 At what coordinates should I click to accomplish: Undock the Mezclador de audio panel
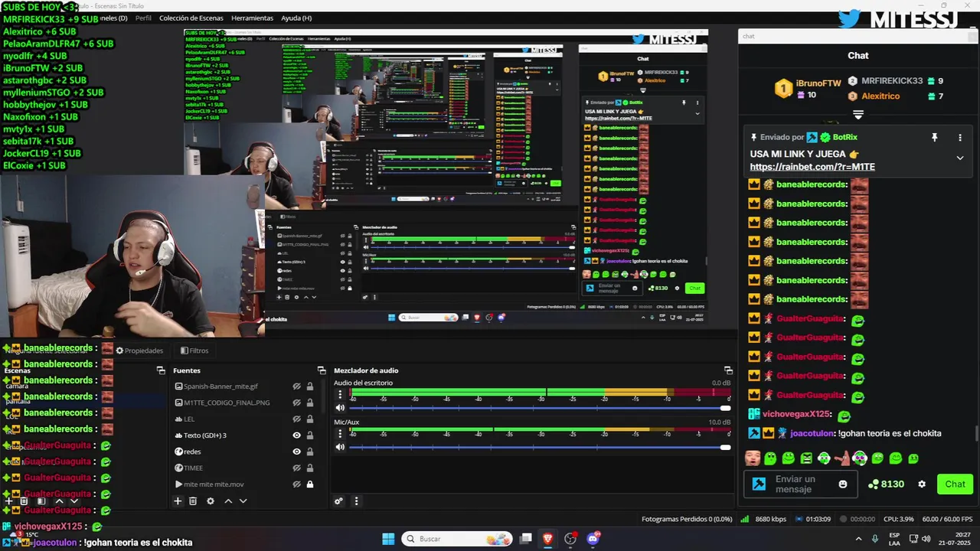(728, 370)
